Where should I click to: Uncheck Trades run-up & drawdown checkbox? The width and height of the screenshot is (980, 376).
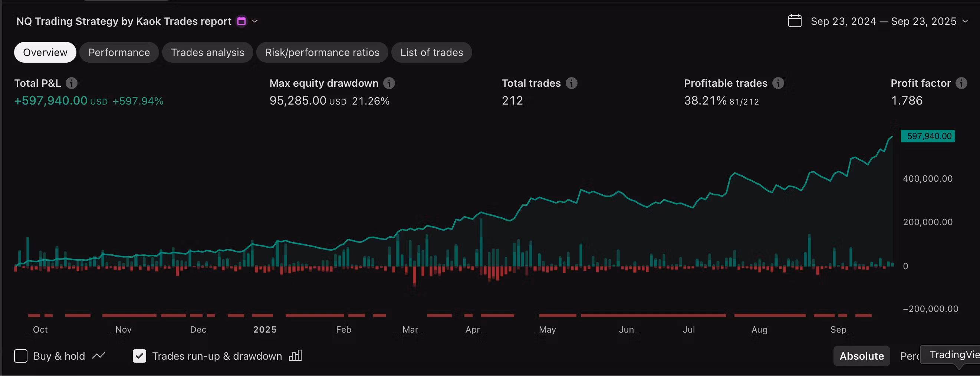tap(139, 356)
